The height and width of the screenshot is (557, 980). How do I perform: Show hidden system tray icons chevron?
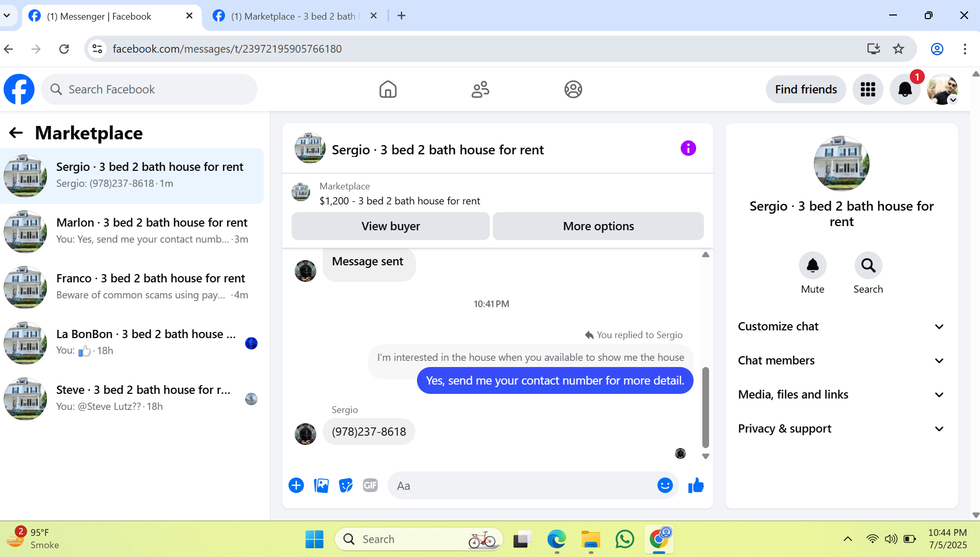click(x=847, y=539)
